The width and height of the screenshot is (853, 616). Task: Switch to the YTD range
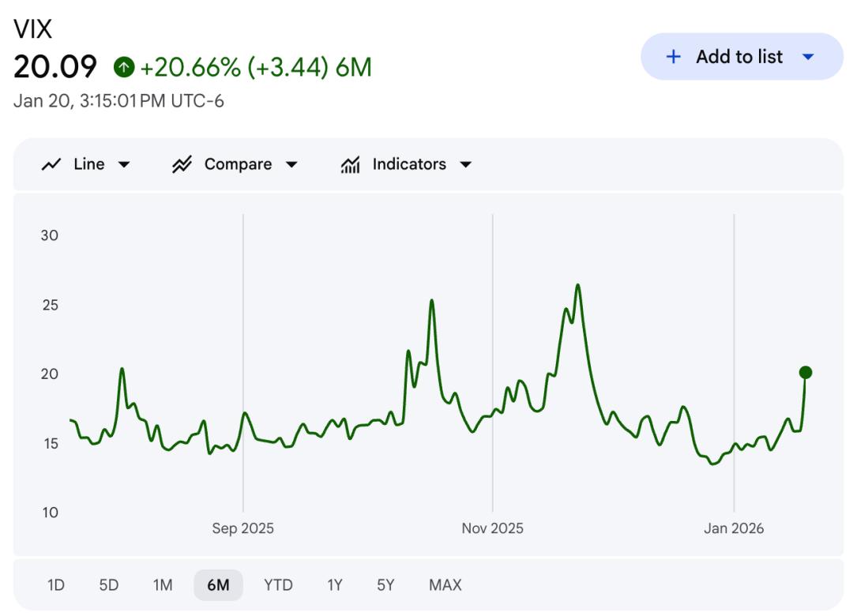point(278,585)
